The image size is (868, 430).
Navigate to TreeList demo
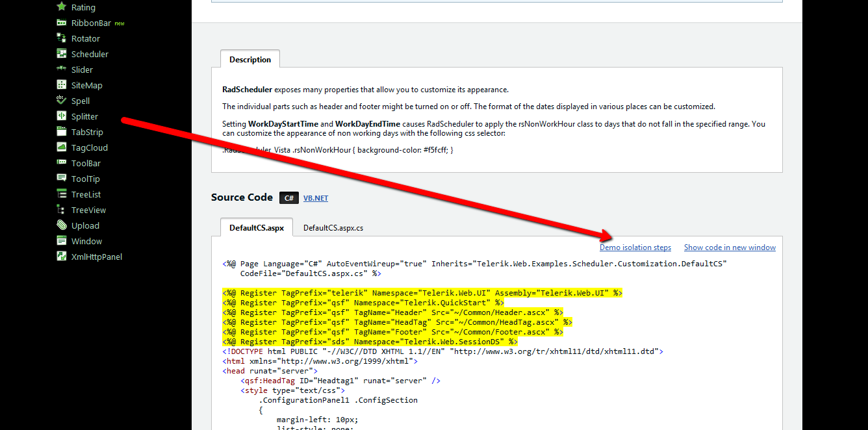(86, 195)
